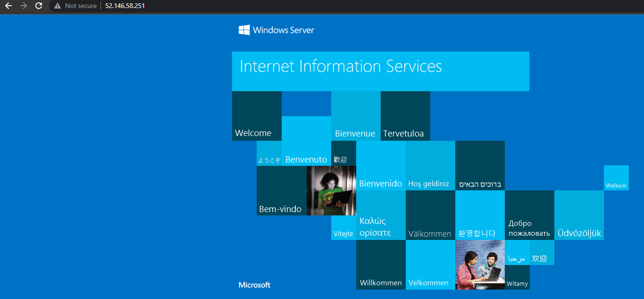Screen dimensions: 644x299
Task: Click the photo of two people at laptop
Action: click(480, 265)
